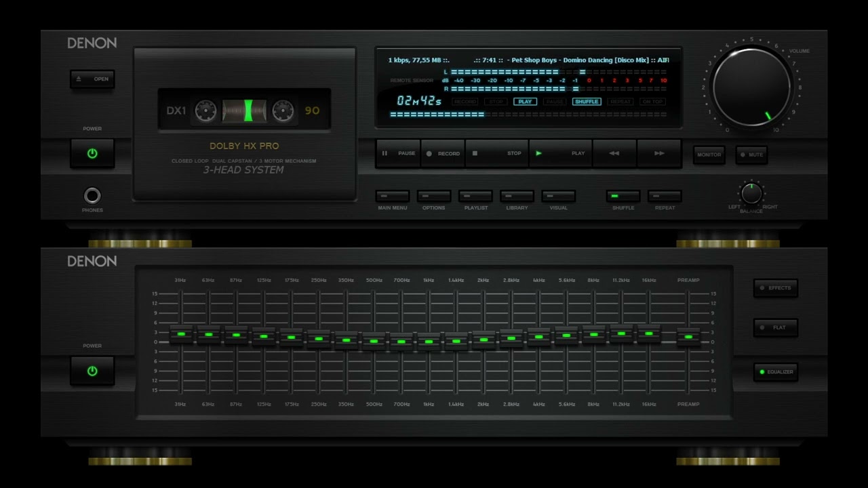Toggle the SHUFFLE indicator in display

tap(587, 102)
